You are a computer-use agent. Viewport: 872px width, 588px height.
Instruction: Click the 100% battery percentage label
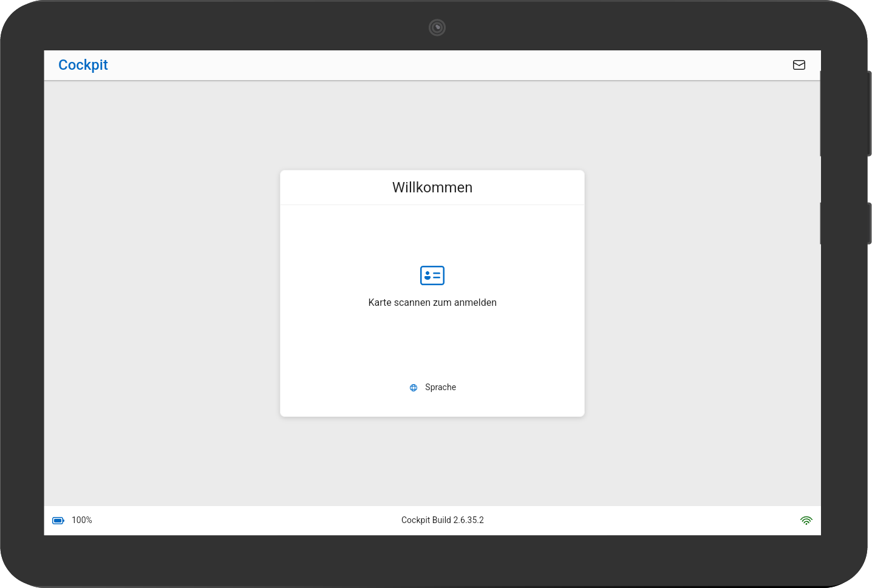(82, 520)
